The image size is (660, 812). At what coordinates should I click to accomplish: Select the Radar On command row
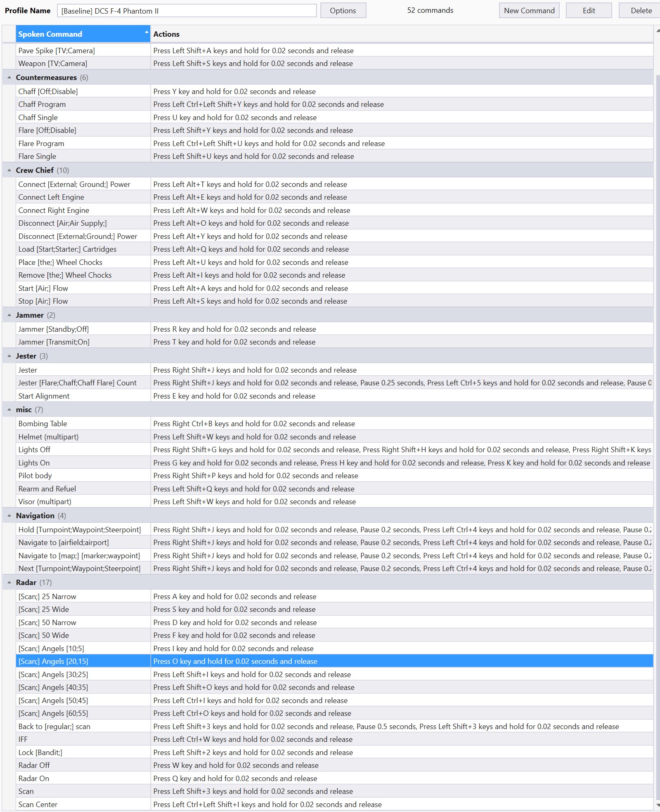coord(34,779)
